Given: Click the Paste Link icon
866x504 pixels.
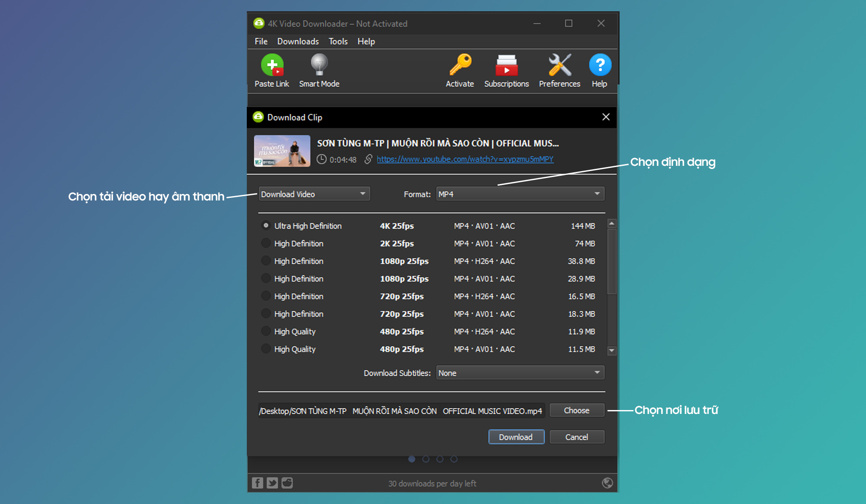Looking at the screenshot, I should [272, 65].
